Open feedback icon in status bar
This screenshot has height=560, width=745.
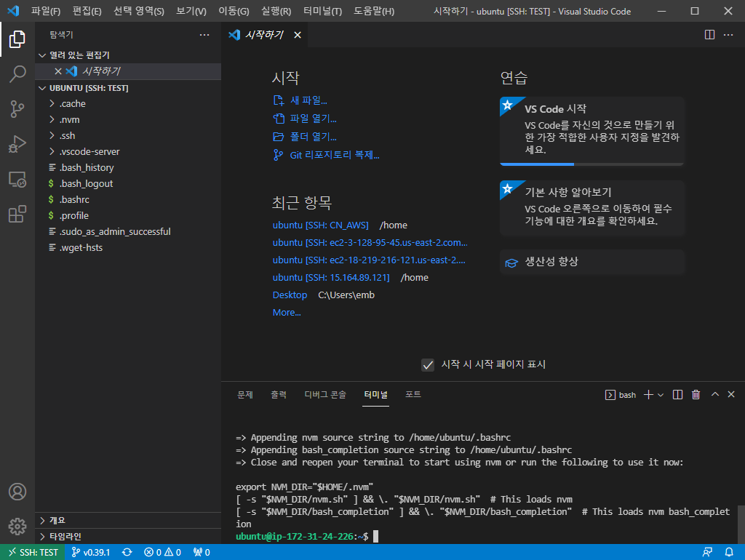(x=707, y=553)
